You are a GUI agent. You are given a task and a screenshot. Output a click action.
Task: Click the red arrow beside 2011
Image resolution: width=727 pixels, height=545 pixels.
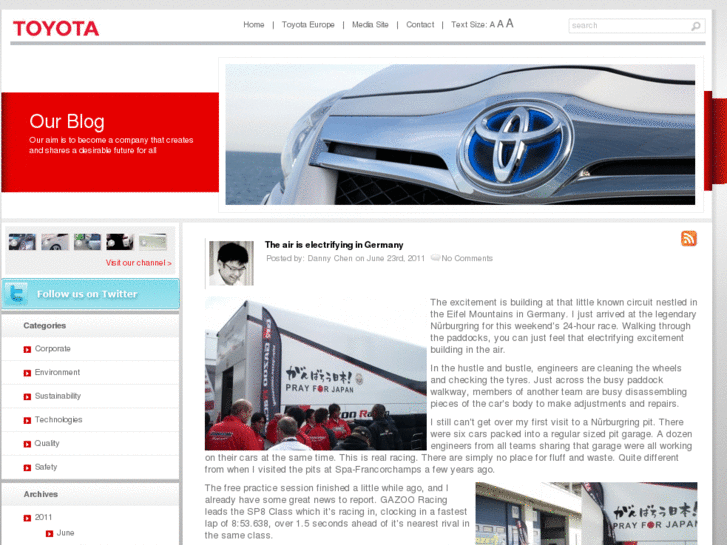pyautogui.click(x=27, y=518)
